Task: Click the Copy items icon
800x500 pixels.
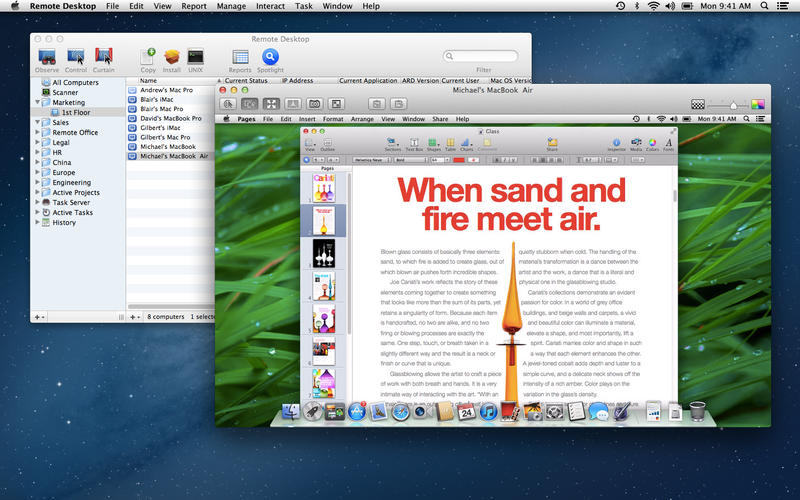Action: tap(147, 57)
